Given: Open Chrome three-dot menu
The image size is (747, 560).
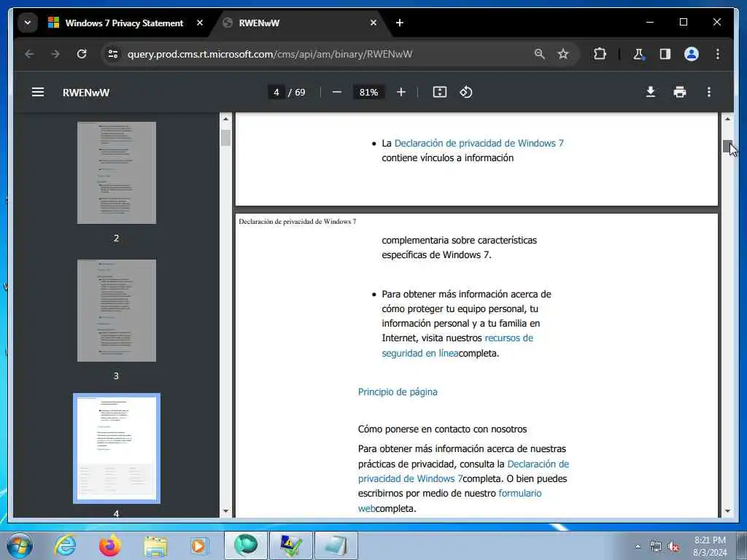Looking at the screenshot, I should coord(718,54).
